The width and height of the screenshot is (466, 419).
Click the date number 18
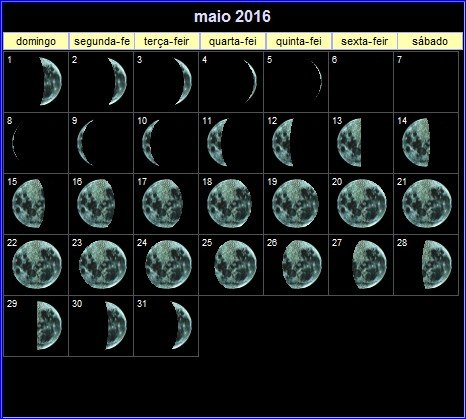click(x=207, y=182)
